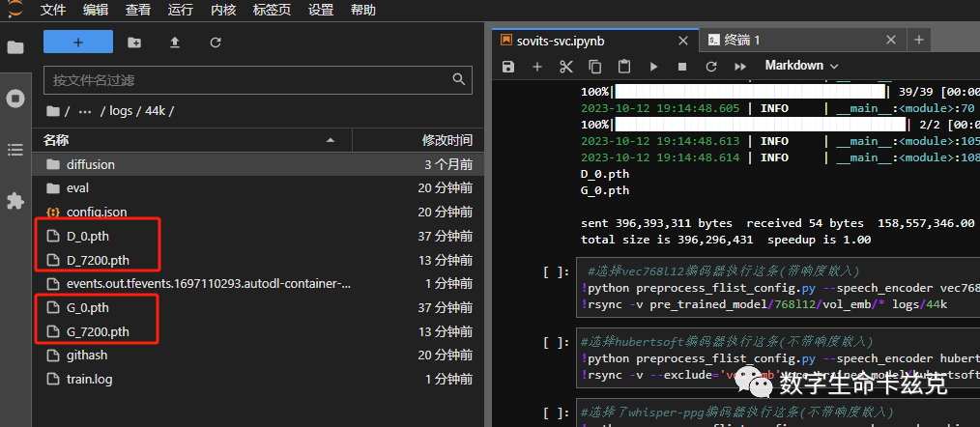Restart kernel and run all cells

point(740,67)
